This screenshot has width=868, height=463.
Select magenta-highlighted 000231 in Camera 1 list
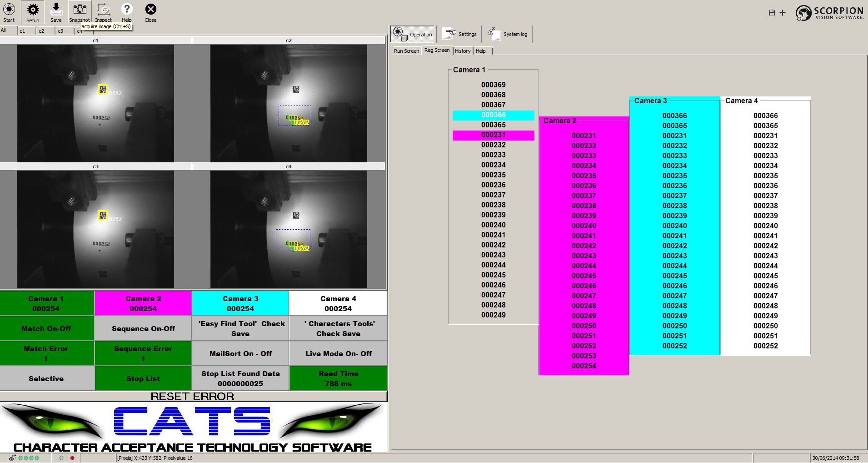pyautogui.click(x=494, y=135)
